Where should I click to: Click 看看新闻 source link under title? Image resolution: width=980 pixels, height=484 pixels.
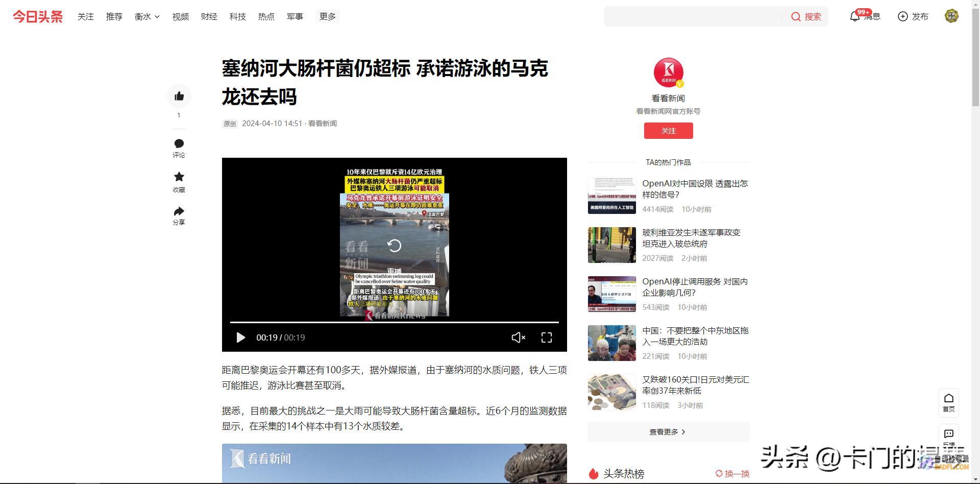pyautogui.click(x=323, y=124)
